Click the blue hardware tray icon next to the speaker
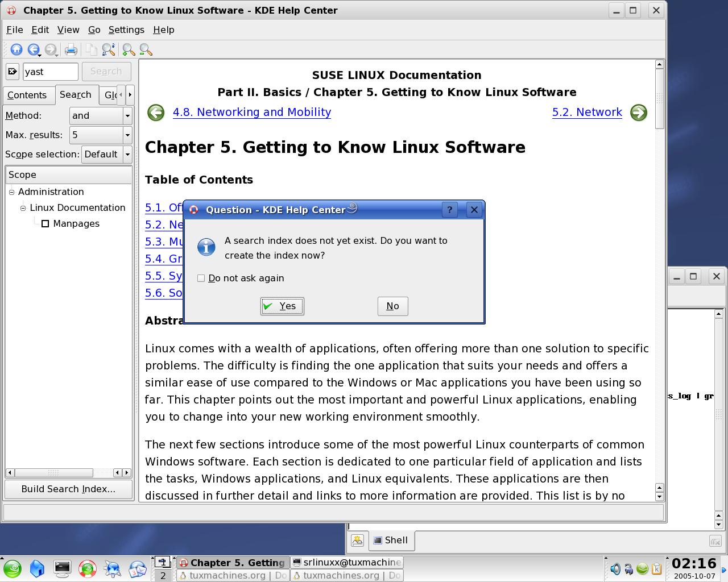This screenshot has height=582, width=728. (x=629, y=568)
